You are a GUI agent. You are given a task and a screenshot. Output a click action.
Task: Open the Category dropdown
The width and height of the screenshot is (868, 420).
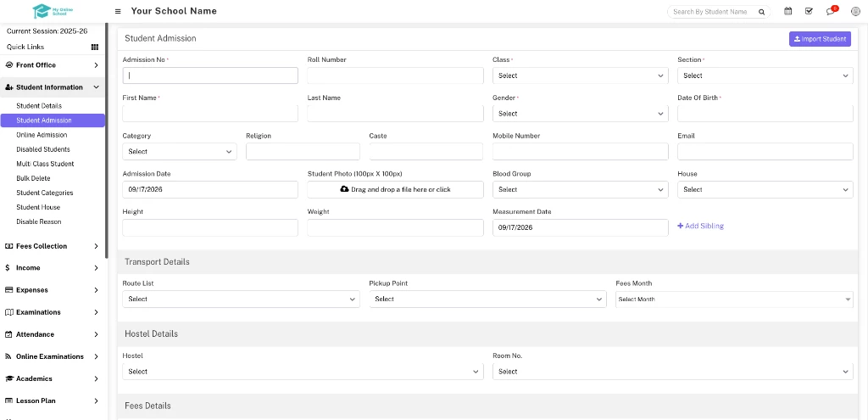(x=180, y=151)
